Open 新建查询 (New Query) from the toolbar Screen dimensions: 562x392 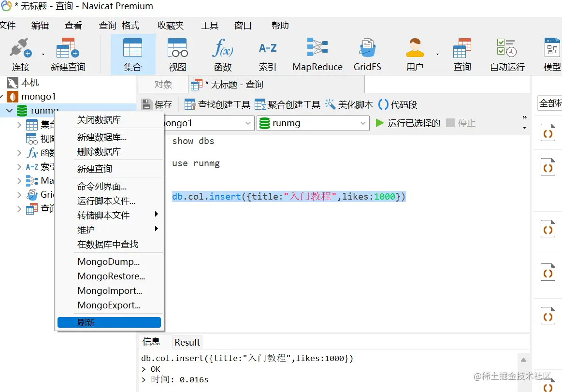[68, 54]
